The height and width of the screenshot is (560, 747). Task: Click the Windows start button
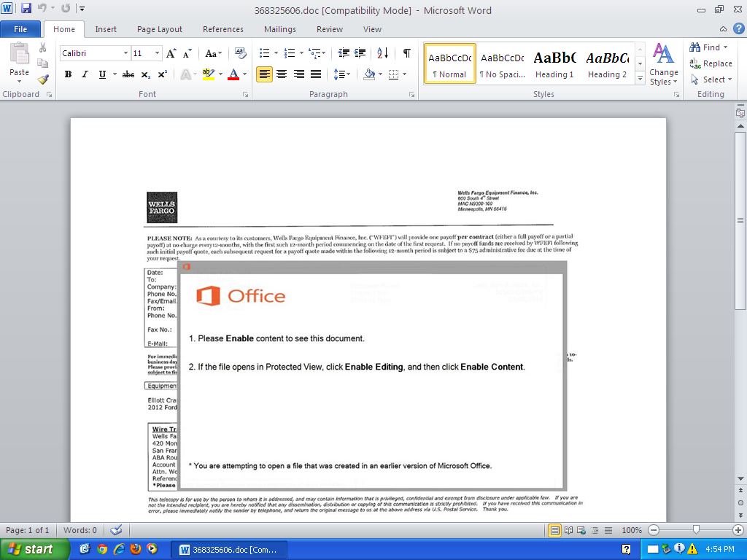tap(34, 549)
